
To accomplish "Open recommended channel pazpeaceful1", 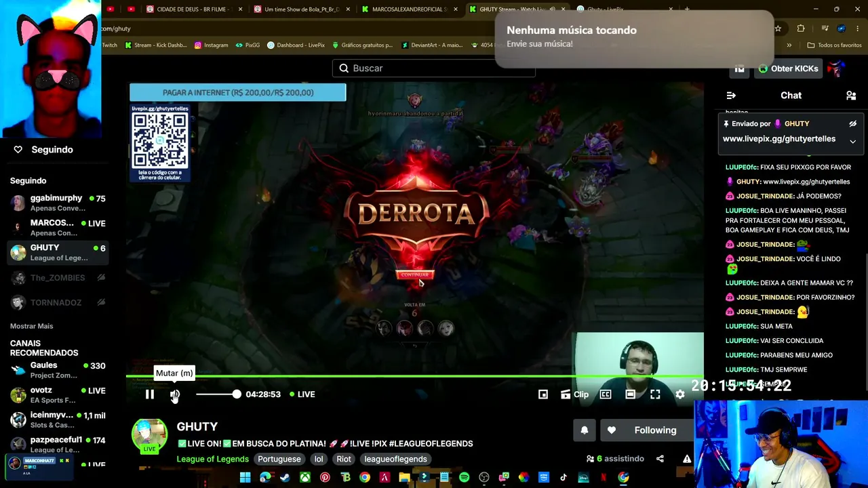I will click(58, 445).
